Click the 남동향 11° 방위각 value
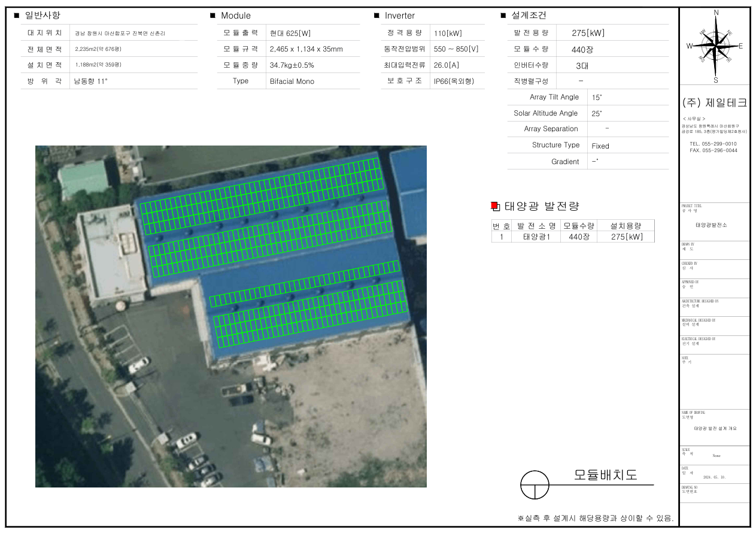Viewport: 756px width, 533px height. click(x=90, y=81)
